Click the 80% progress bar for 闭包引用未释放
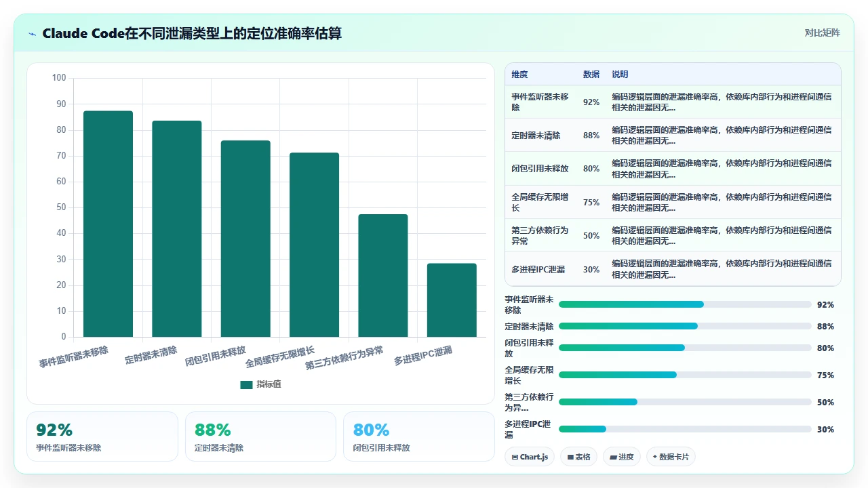Screen dimensions: 868x488 pyautogui.click(x=685, y=348)
